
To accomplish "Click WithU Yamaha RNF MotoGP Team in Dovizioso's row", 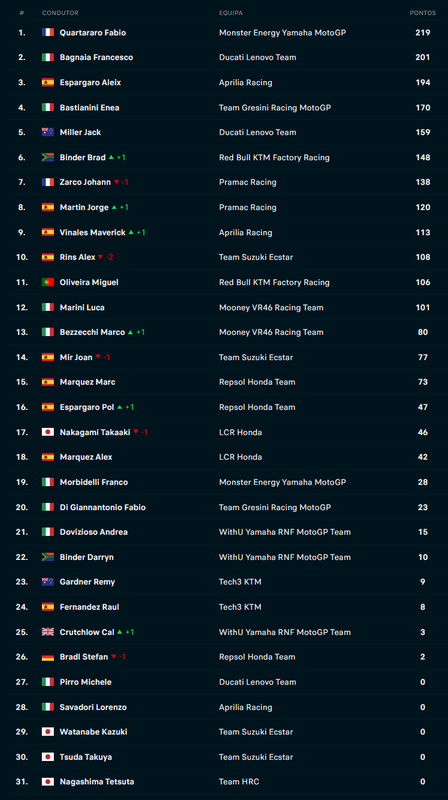I will click(285, 532).
